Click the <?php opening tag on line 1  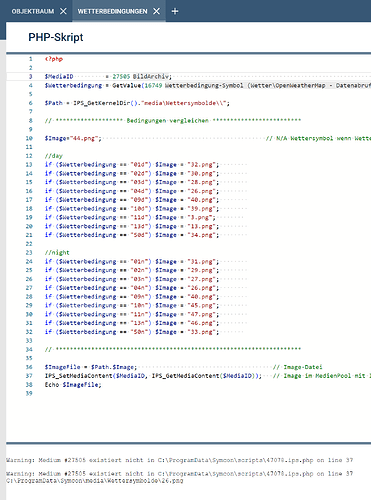[x=54, y=59]
